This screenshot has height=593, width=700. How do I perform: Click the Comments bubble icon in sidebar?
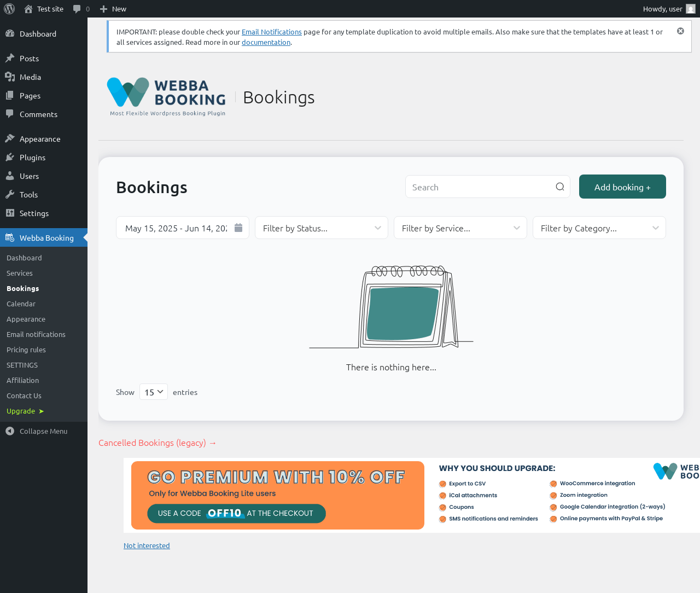tap(10, 114)
